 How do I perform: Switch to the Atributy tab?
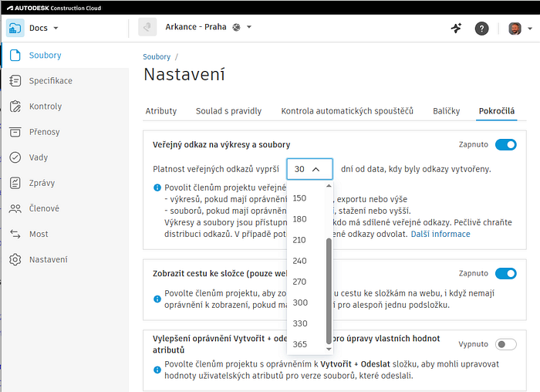(161, 111)
